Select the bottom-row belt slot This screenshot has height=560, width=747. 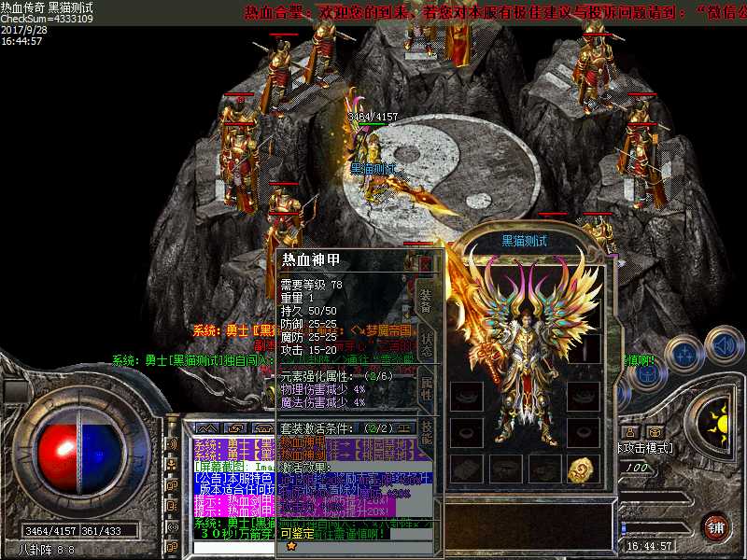[505, 469]
